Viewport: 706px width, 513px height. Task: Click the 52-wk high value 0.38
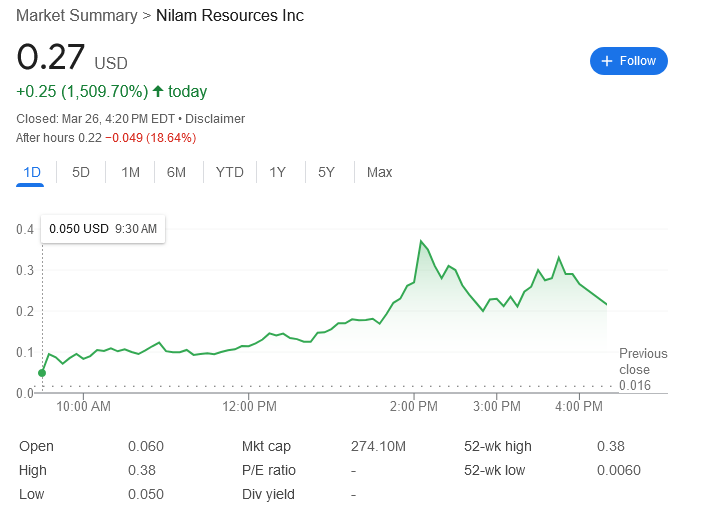point(611,446)
